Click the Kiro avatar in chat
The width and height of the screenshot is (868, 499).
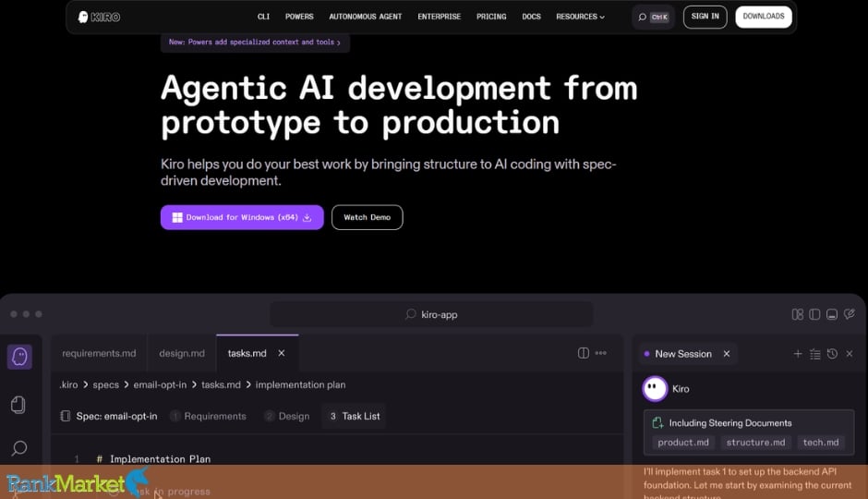655,389
